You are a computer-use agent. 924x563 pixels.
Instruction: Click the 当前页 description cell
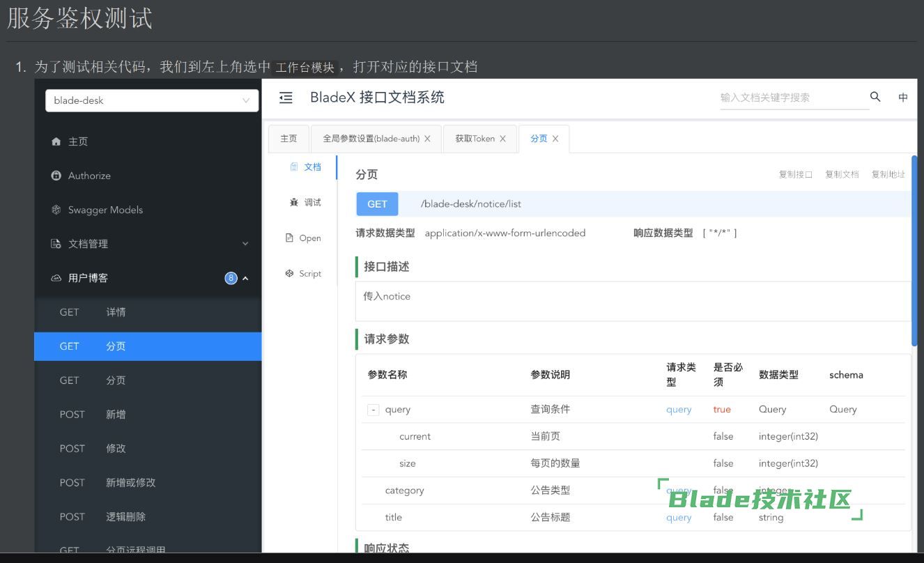(546, 436)
